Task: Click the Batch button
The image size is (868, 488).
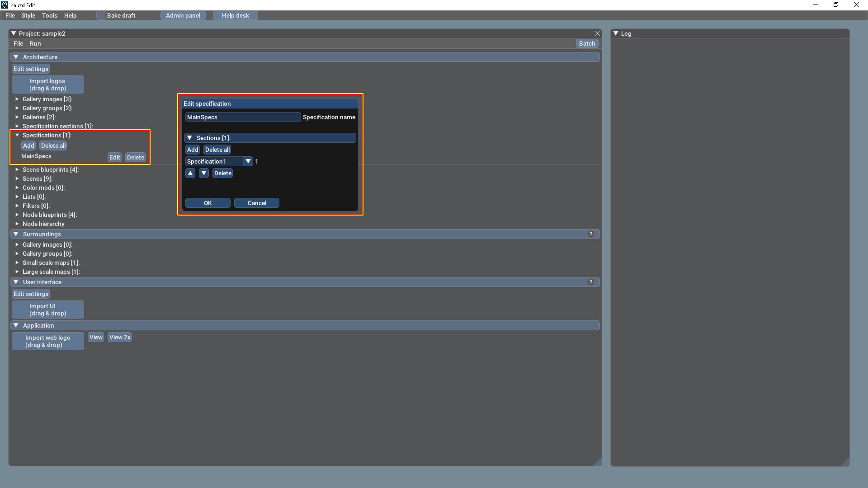Action: click(587, 43)
